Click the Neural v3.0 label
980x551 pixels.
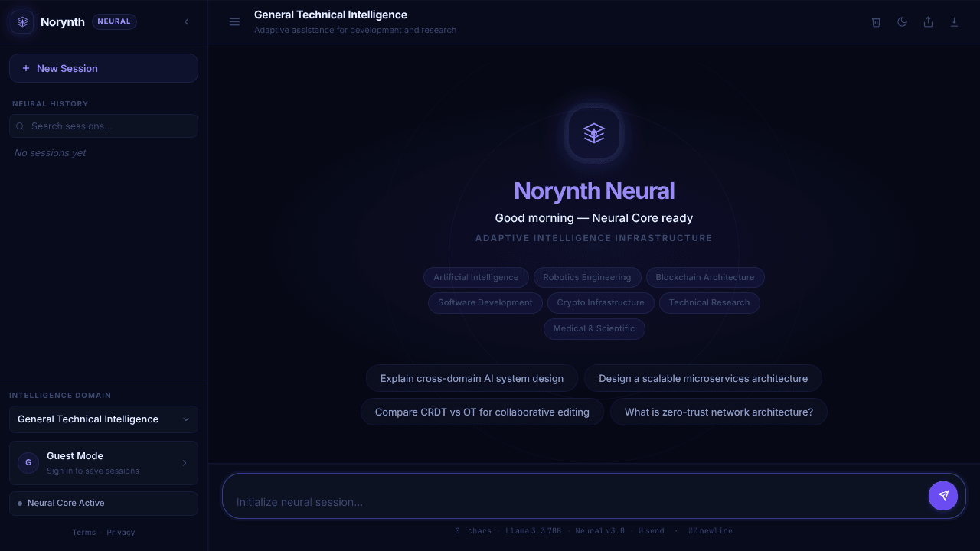click(600, 531)
